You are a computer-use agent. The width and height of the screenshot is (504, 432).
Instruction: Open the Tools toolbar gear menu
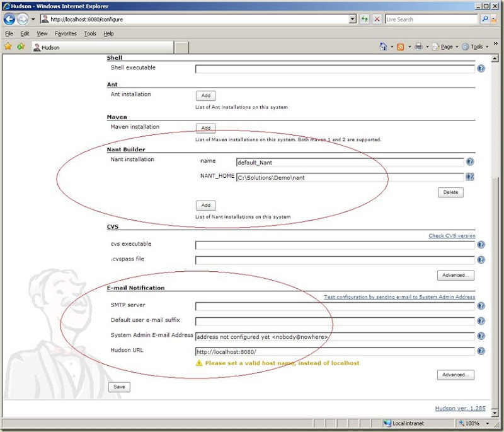click(475, 47)
